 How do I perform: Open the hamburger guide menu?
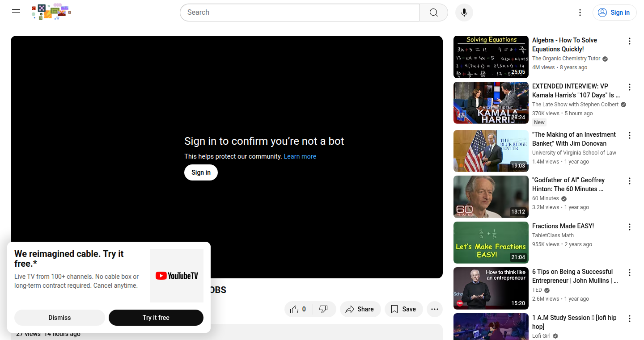coord(16,13)
